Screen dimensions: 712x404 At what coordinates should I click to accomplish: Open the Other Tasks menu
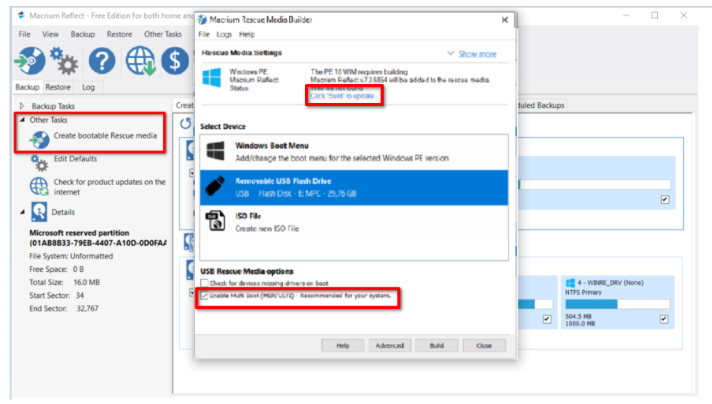click(x=163, y=34)
